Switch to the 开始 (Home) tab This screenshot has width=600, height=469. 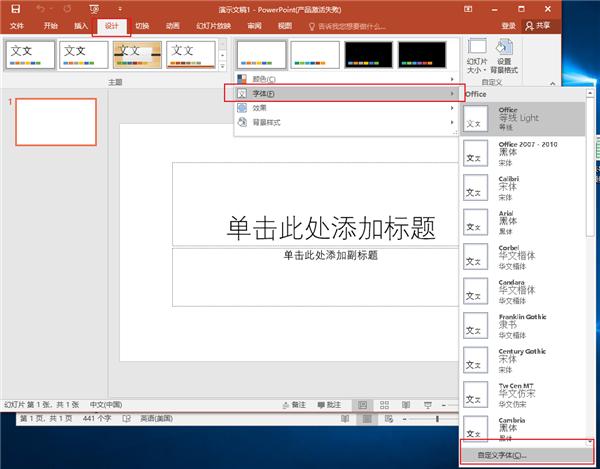pos(51,26)
